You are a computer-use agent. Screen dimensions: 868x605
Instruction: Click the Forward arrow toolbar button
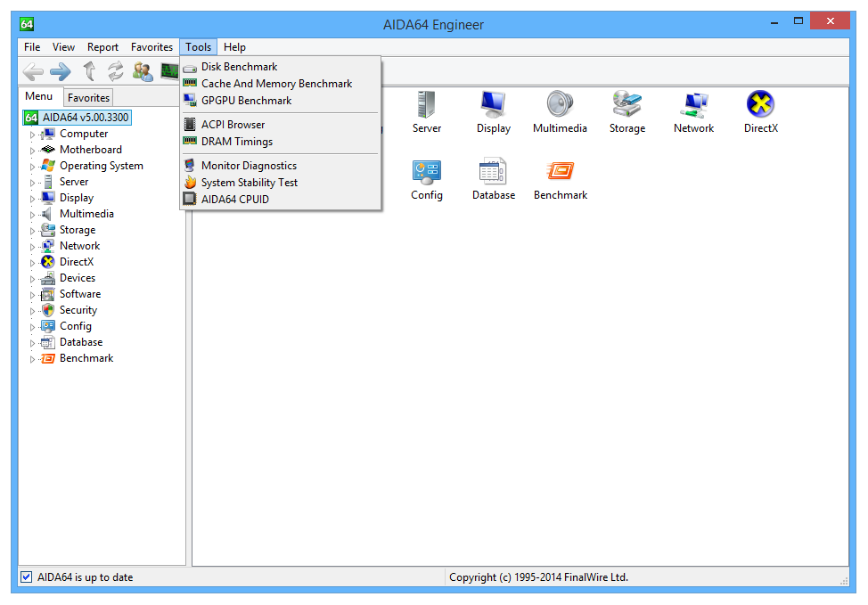pos(61,71)
